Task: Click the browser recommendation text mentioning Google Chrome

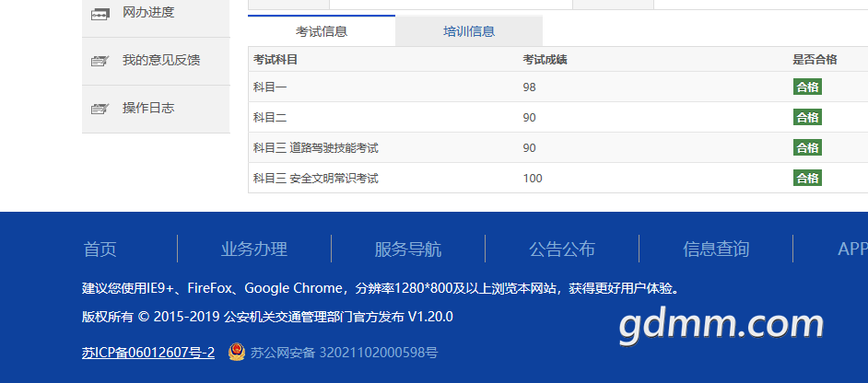Action: point(381,288)
